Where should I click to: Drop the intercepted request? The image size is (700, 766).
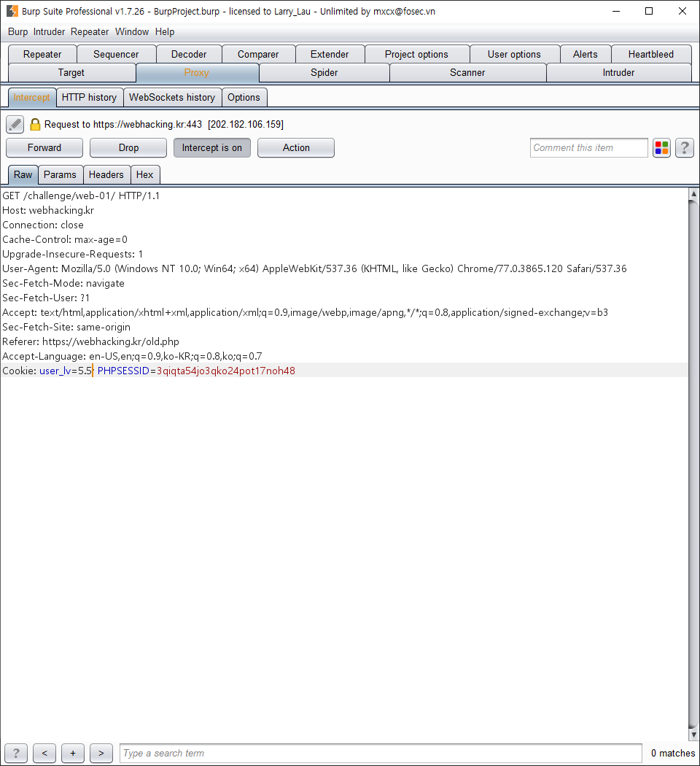pos(128,147)
